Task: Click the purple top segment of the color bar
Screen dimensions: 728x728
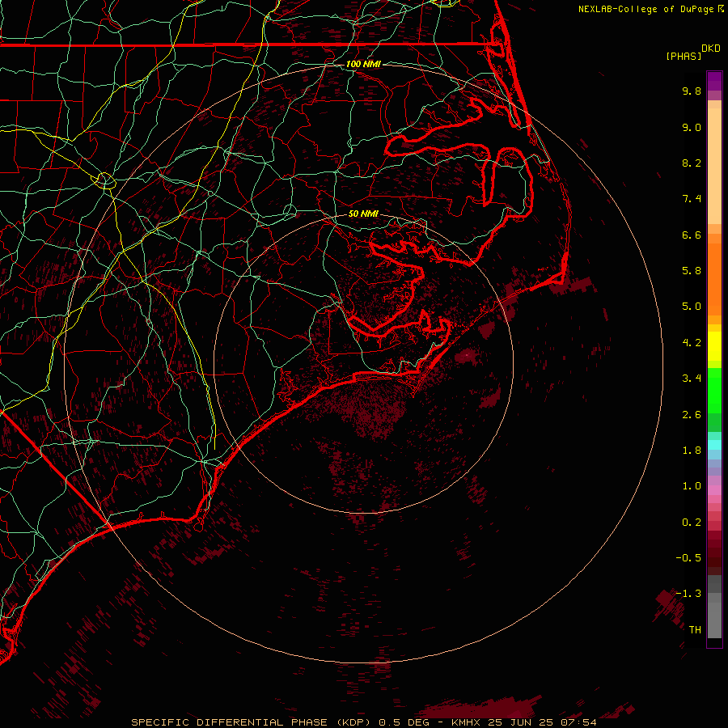Action: coord(714,81)
